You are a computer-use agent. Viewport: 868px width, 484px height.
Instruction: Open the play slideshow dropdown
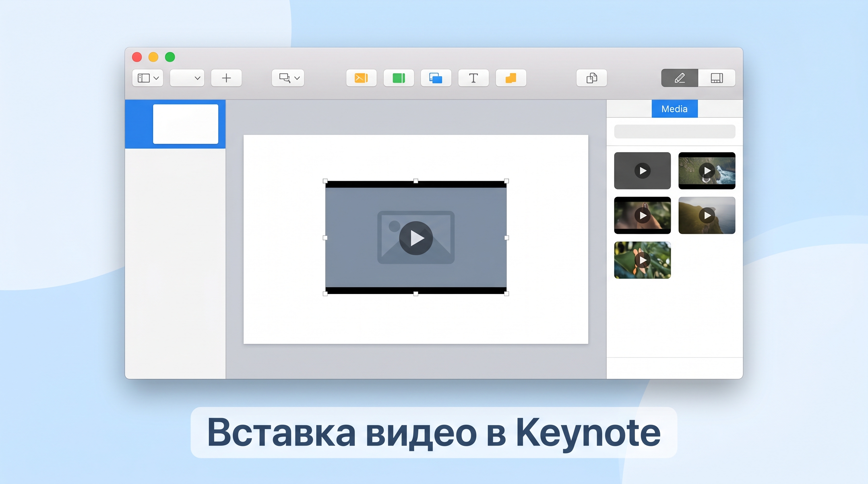pos(288,78)
